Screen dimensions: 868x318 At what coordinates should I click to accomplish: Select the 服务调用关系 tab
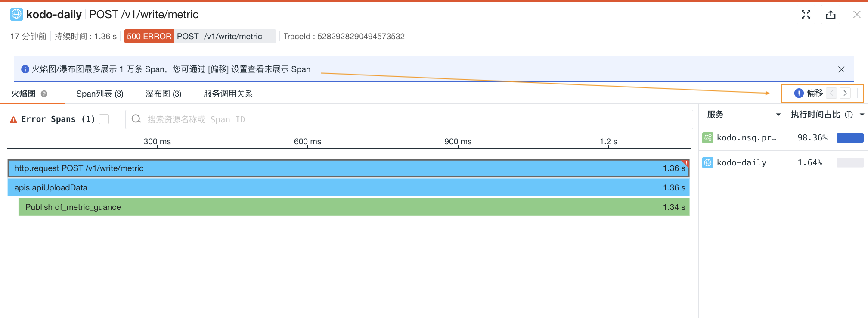[228, 94]
